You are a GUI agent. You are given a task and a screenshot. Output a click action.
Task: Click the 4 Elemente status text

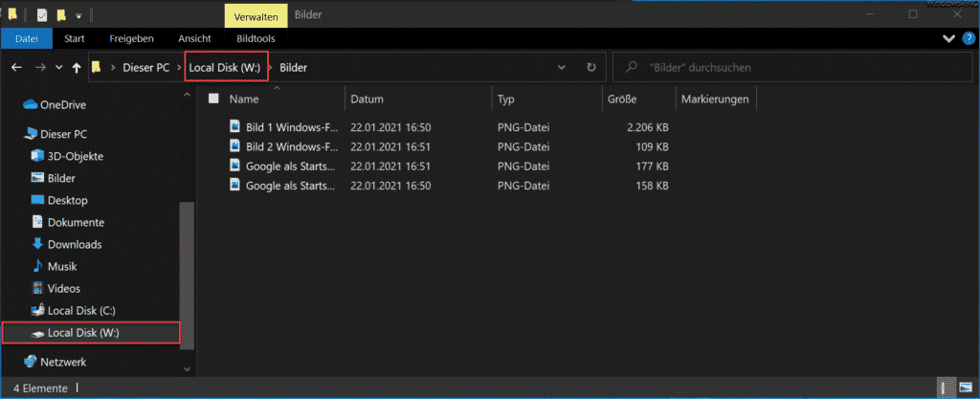40,388
